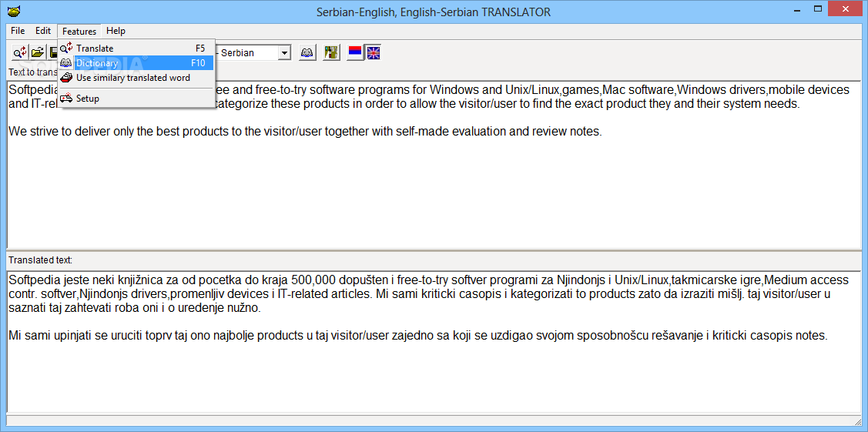Click the Translate toolbar icon
Image resolution: width=868 pixels, height=432 pixels.
(20, 52)
